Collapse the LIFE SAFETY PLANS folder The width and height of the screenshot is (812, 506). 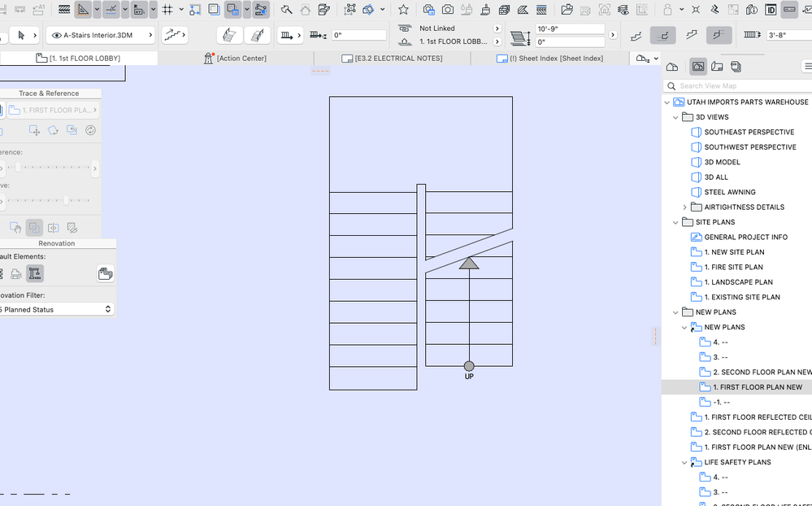(684, 462)
